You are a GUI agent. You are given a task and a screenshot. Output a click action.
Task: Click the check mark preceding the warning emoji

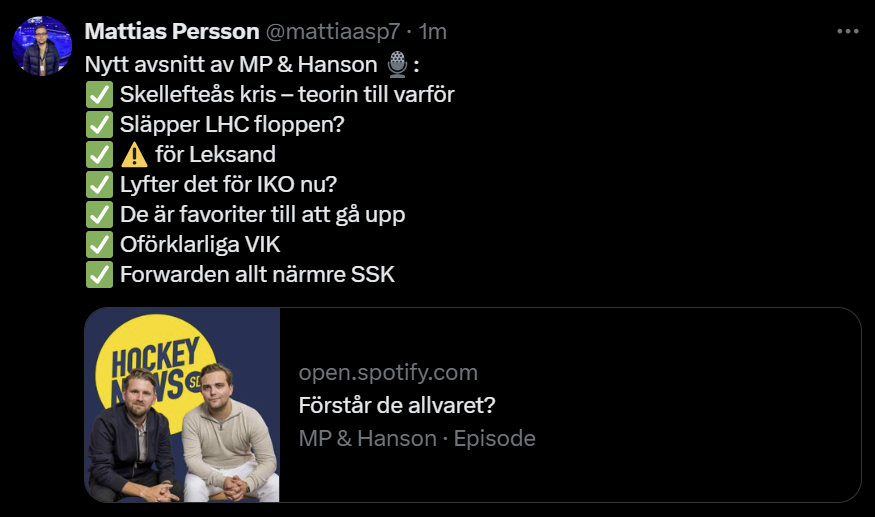pos(98,155)
